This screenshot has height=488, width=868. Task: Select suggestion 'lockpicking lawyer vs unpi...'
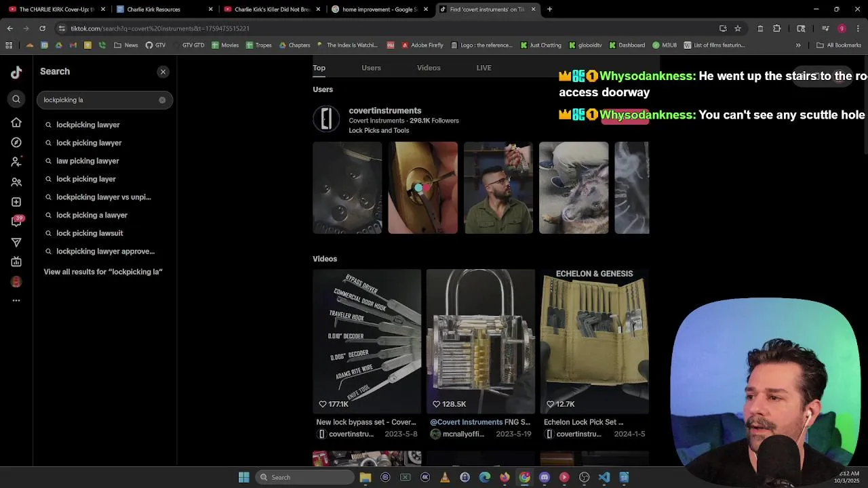pyautogui.click(x=105, y=197)
